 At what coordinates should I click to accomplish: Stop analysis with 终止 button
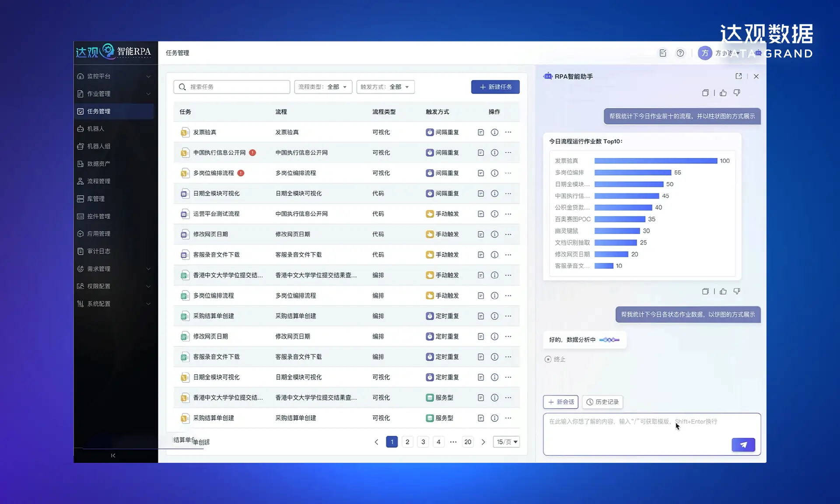pyautogui.click(x=555, y=359)
